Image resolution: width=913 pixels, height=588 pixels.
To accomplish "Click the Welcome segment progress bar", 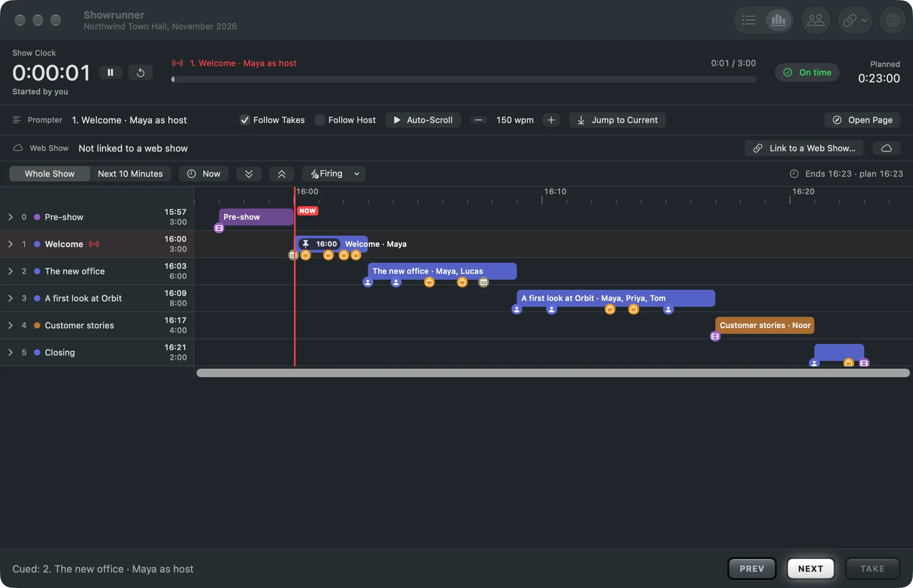I will 464,79.
